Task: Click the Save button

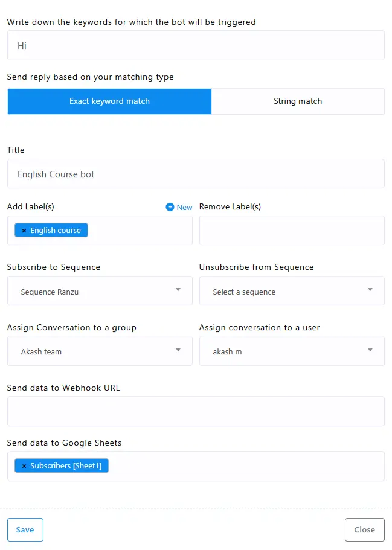Action: point(25,529)
